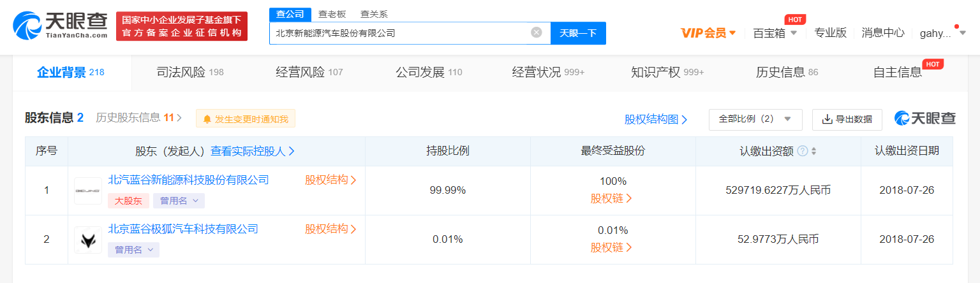The image size is (980, 283).
Task: Click the 国家中小企业发展子基金 red banner
Action: 182,26
